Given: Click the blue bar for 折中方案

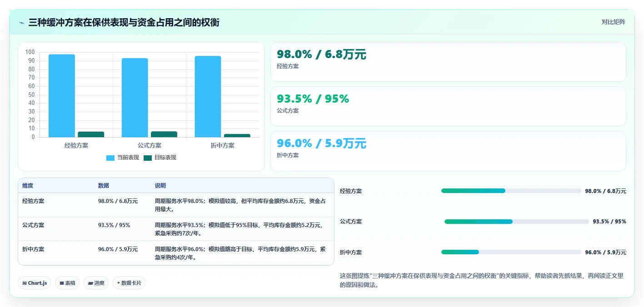Looking at the screenshot, I should pyautogui.click(x=208, y=97).
